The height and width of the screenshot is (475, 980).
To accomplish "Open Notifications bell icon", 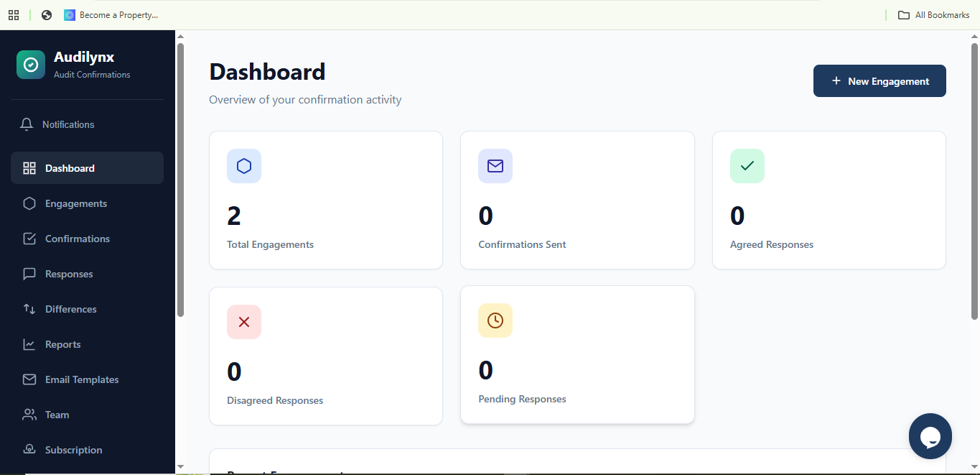I will click(27, 124).
